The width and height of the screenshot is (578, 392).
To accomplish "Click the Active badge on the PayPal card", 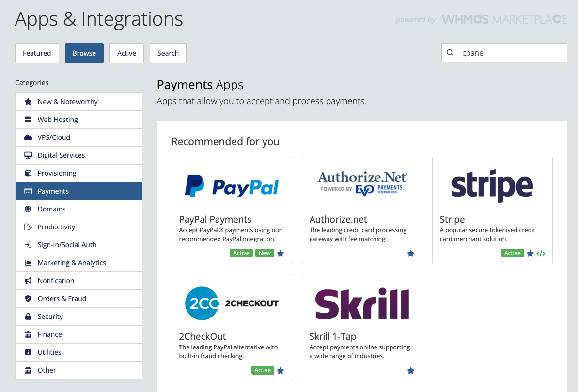I will [241, 253].
